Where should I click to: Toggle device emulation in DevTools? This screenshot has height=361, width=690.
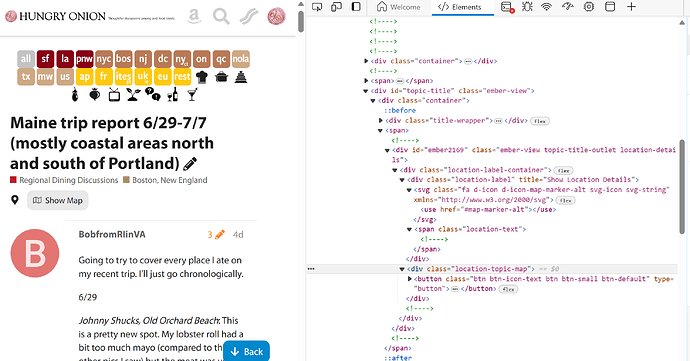tap(337, 7)
